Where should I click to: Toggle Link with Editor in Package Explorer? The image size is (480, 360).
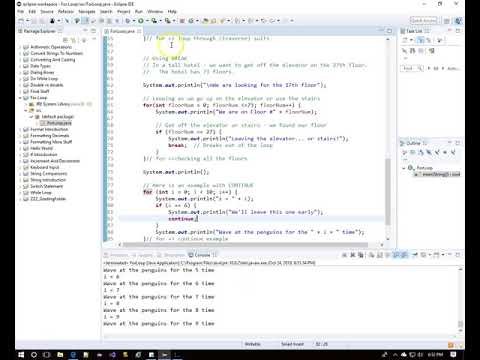(73, 40)
